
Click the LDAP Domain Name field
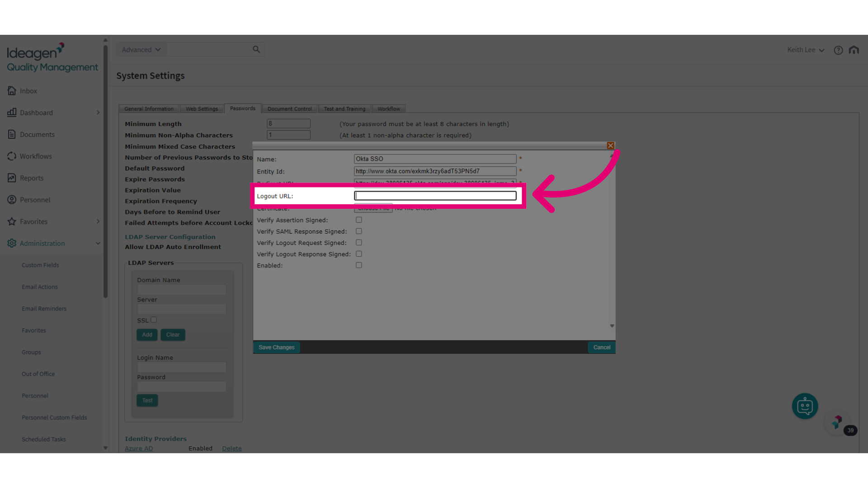click(x=181, y=290)
